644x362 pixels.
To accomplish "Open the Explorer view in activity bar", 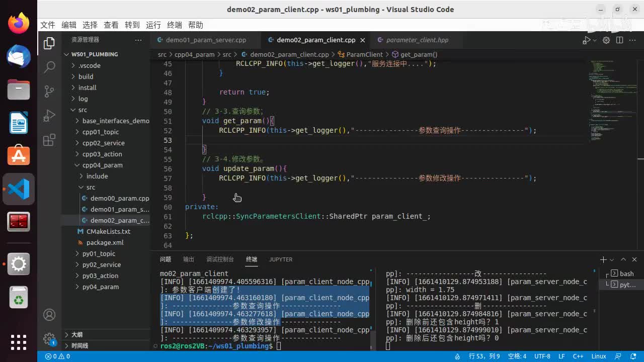I will [x=49, y=43].
